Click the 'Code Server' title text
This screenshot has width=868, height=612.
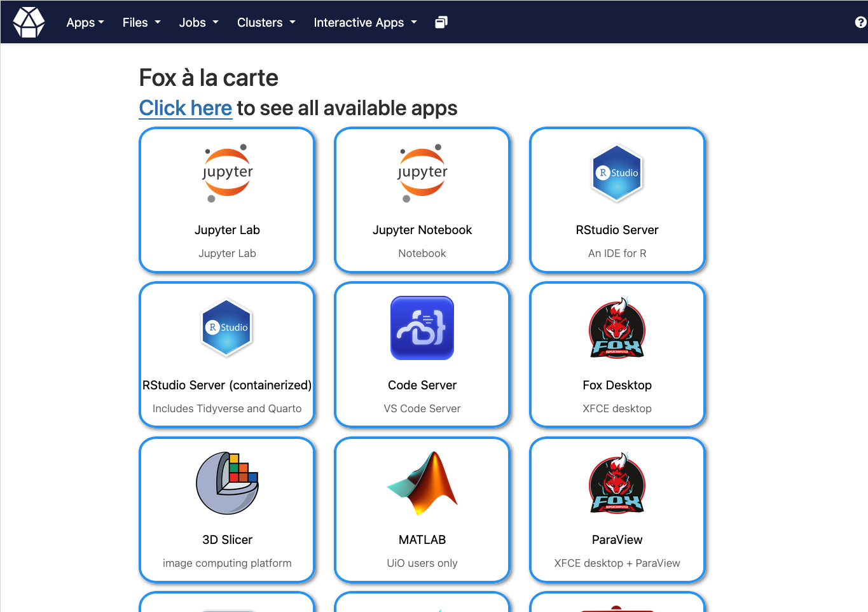[422, 385]
